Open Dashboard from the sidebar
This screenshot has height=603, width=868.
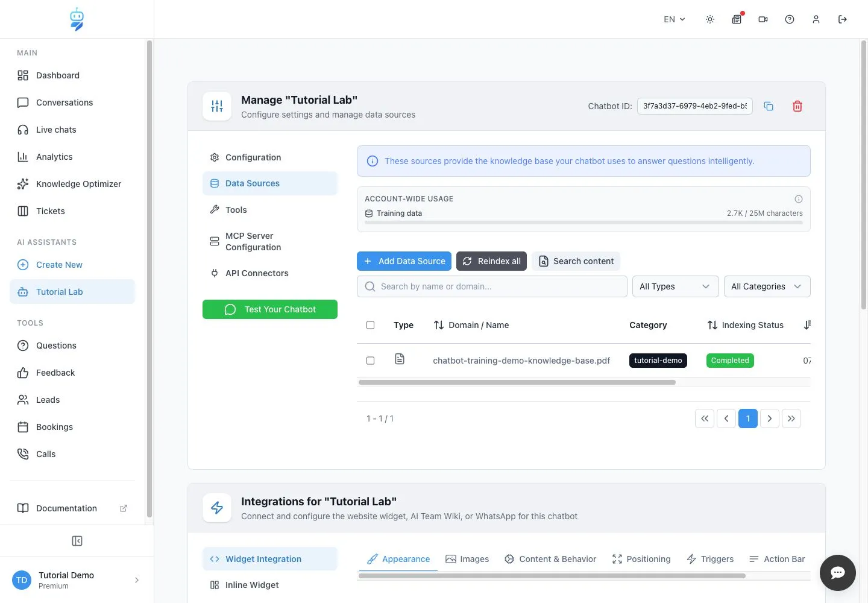(72, 75)
